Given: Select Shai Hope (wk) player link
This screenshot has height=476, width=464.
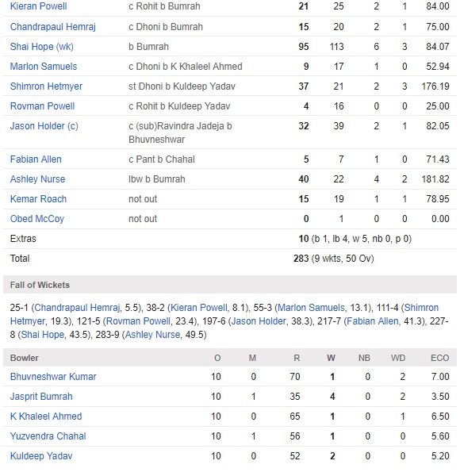Looking at the screenshot, I should pos(41,47).
